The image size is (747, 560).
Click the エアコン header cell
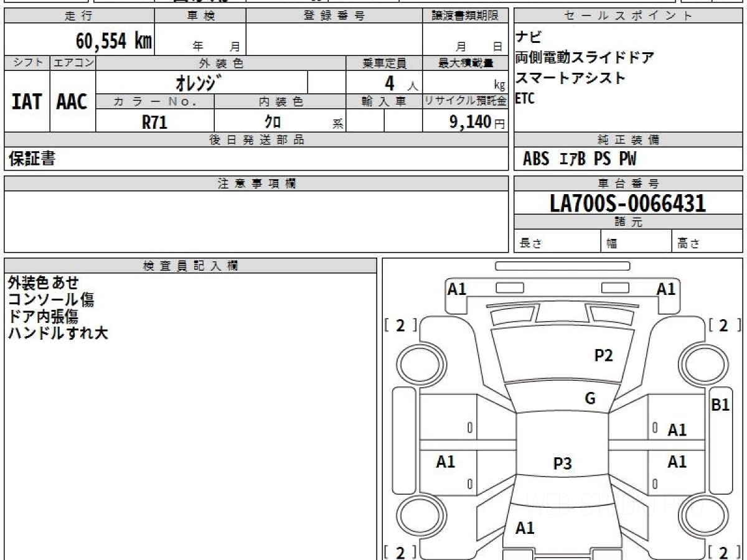coord(73,63)
